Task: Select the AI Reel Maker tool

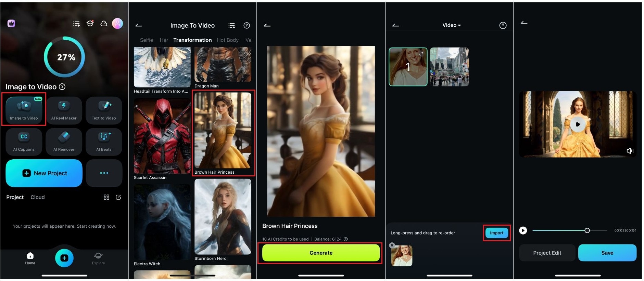Action: click(x=64, y=110)
